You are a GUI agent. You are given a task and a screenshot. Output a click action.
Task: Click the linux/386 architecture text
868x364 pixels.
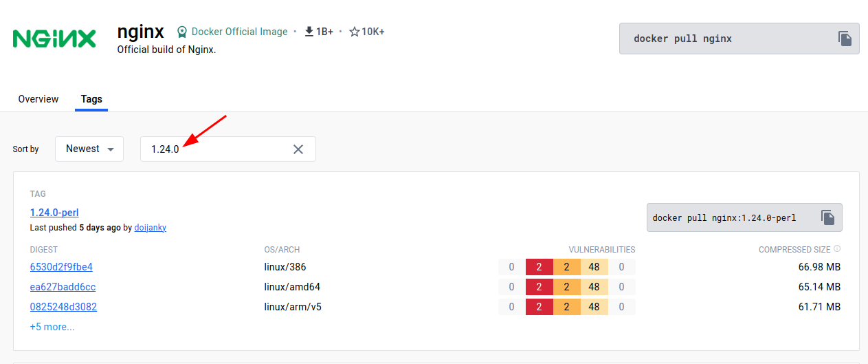285,267
